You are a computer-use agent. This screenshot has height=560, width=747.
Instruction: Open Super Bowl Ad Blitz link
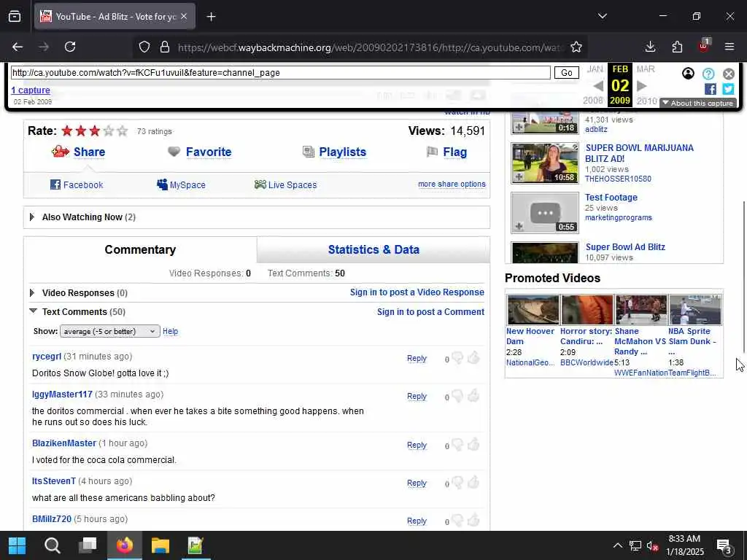625,246
